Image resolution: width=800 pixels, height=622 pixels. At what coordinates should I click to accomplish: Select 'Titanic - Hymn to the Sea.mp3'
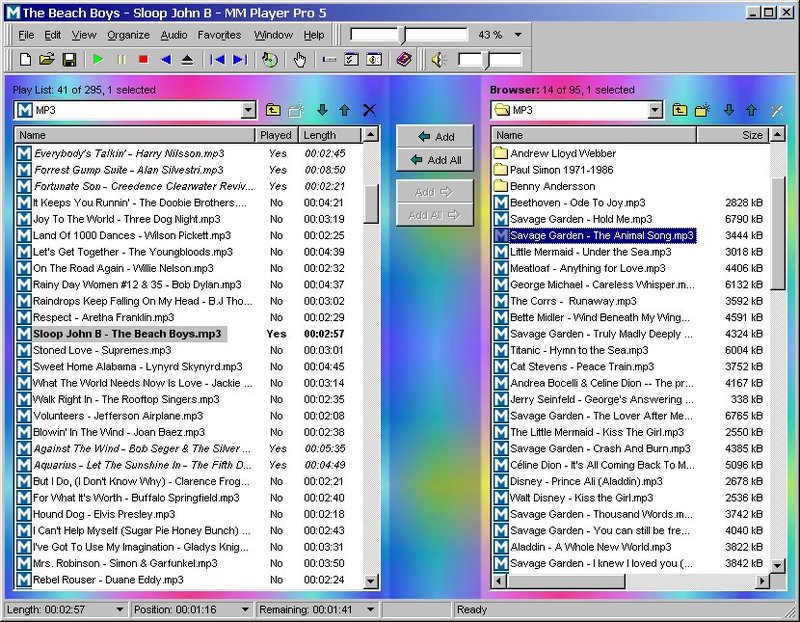579,350
